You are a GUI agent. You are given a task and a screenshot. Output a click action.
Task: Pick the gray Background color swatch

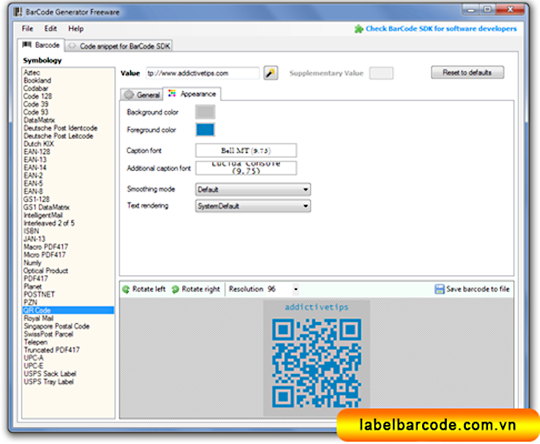[x=205, y=112]
